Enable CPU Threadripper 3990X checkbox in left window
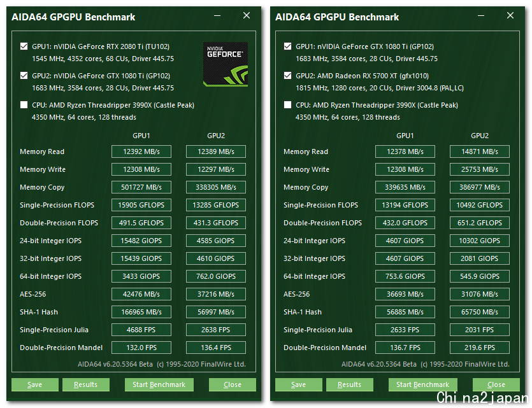Image resolution: width=532 pixels, height=408 pixels. [x=24, y=105]
